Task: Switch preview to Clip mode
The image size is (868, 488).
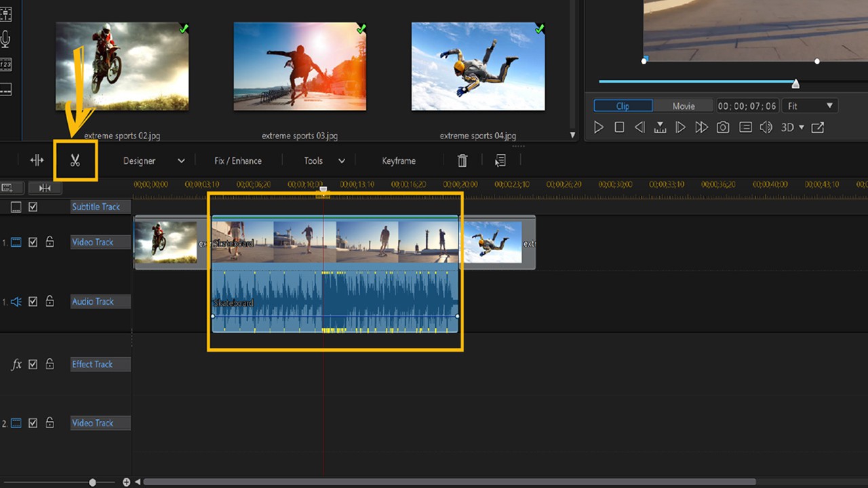Action: 623,106
